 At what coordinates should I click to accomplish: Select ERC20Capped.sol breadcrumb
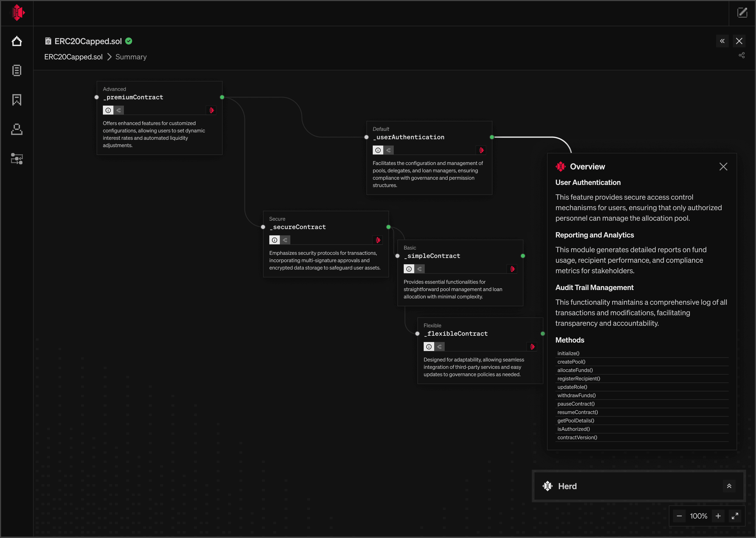tap(73, 57)
